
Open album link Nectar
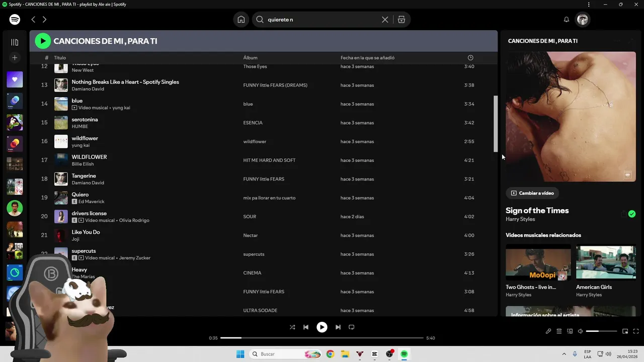[x=250, y=235]
